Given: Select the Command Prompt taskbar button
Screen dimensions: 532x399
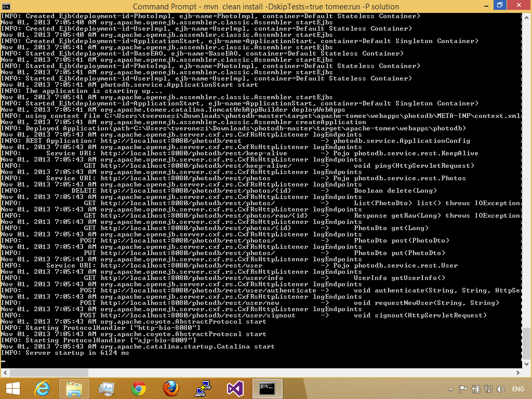Looking at the screenshot, I should point(268,389).
